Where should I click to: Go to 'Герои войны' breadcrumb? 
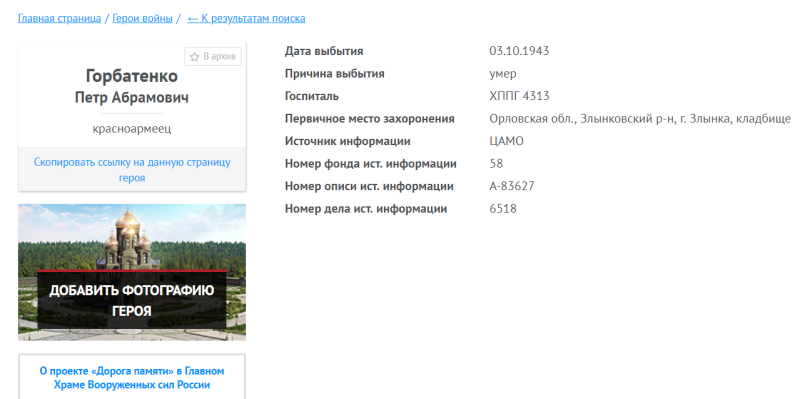coord(142,18)
